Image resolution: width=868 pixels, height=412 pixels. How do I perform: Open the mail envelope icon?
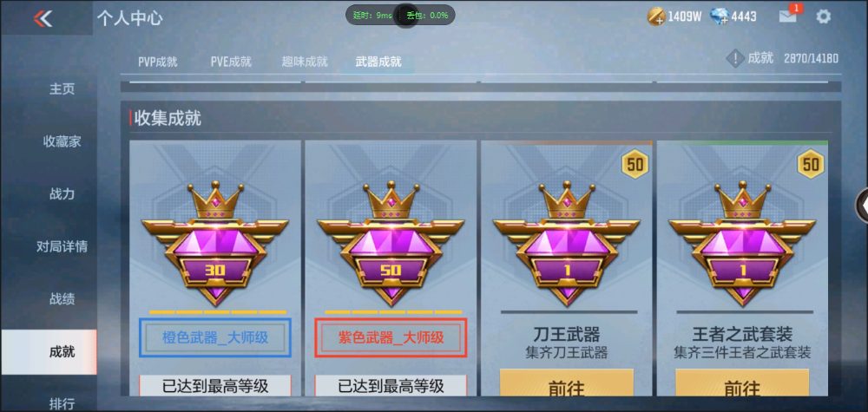(x=788, y=16)
